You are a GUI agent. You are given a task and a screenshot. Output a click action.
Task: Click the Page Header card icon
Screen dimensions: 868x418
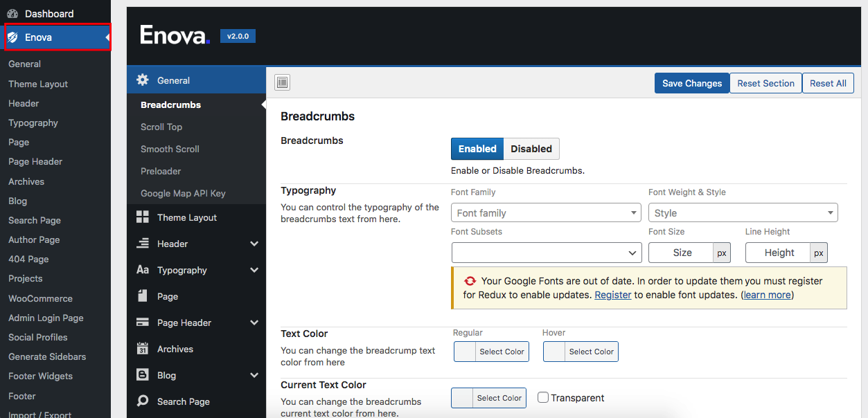[143, 322]
